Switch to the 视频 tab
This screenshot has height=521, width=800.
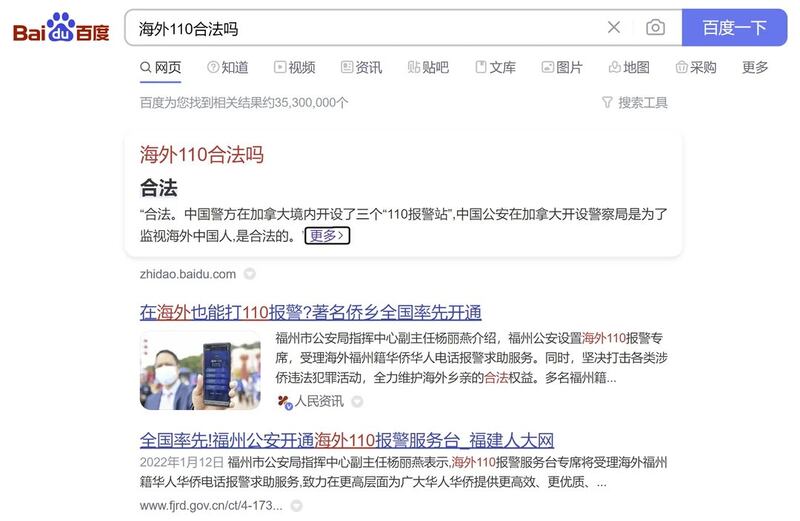point(294,67)
